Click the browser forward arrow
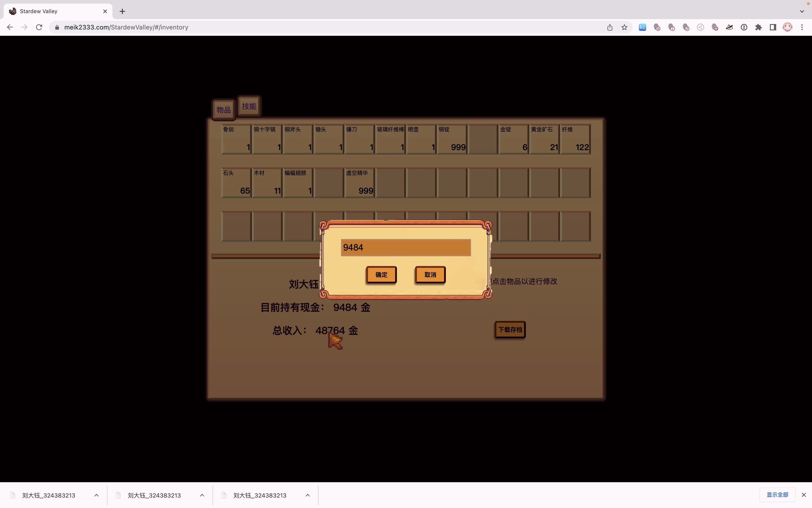 (x=24, y=27)
